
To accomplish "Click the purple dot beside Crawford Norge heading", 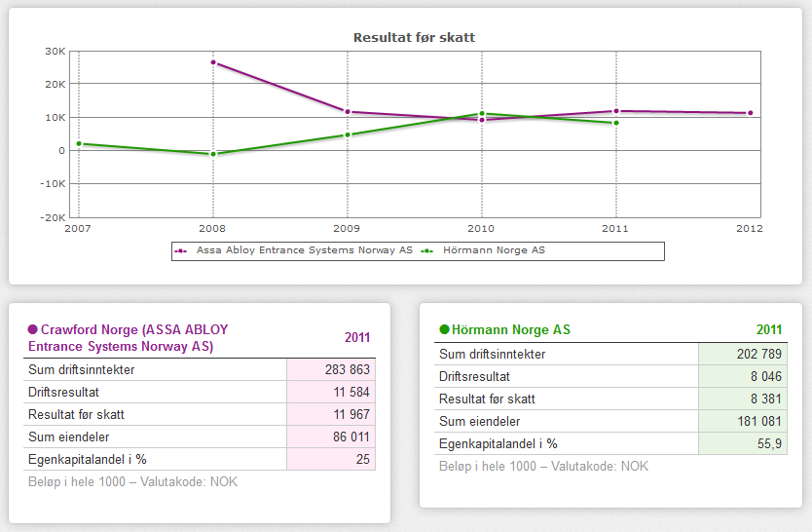I will (33, 329).
